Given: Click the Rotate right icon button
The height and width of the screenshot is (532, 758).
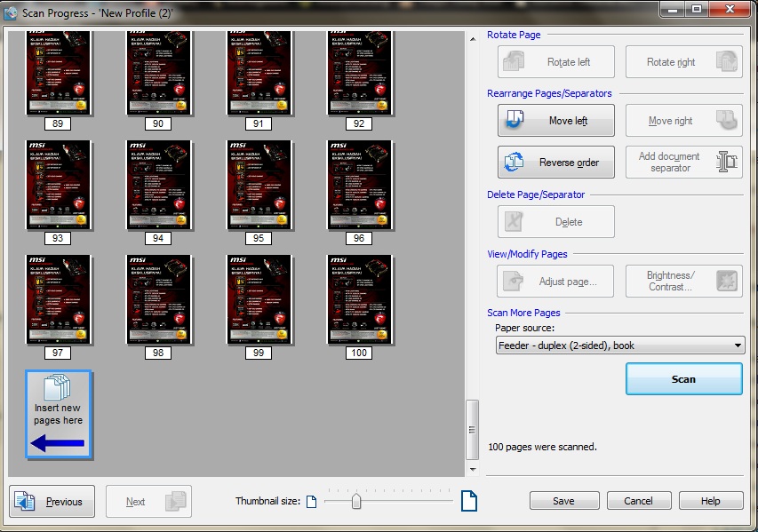Looking at the screenshot, I should (x=683, y=62).
